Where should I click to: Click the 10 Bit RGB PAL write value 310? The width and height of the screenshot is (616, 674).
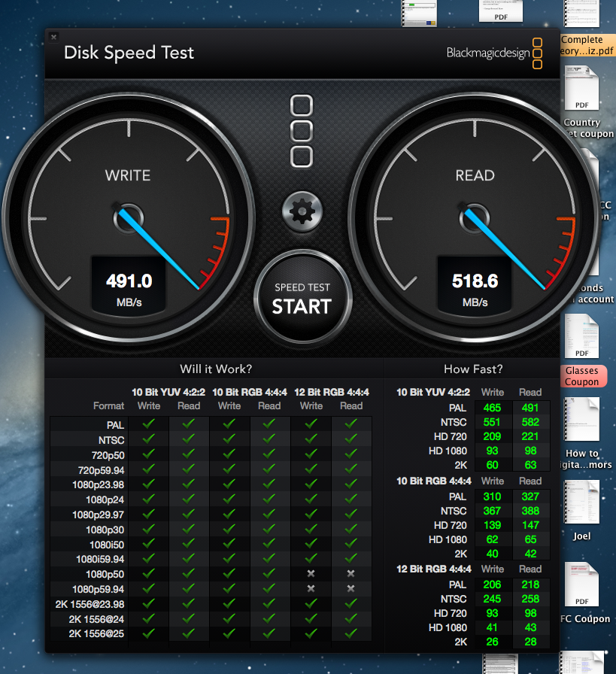tap(492, 497)
